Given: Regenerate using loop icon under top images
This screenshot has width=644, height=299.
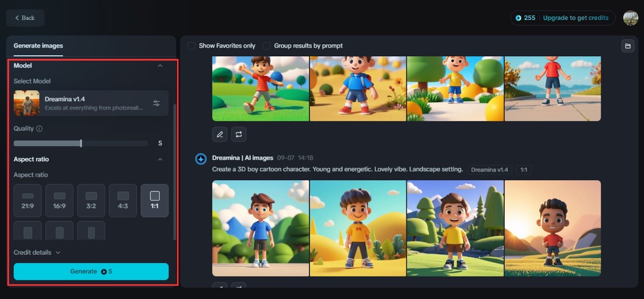Looking at the screenshot, I should tap(238, 134).
